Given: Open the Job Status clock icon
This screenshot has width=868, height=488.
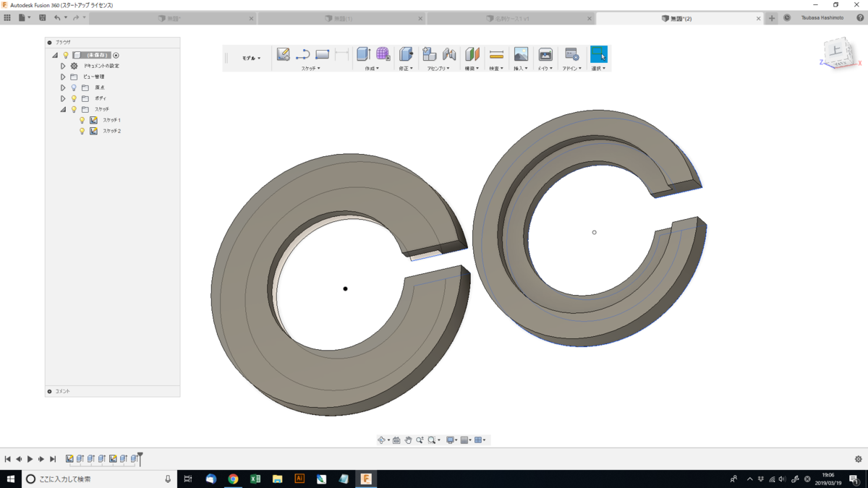Looking at the screenshot, I should (787, 18).
